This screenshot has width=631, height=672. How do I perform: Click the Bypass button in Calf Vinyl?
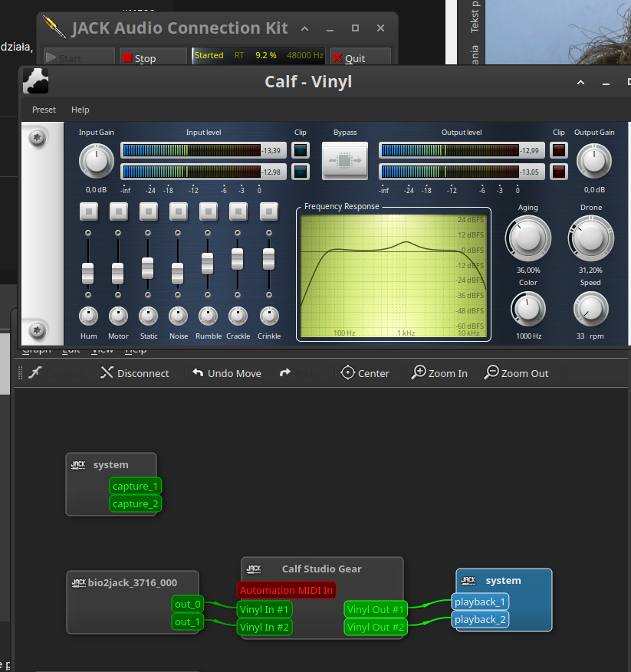tap(345, 160)
